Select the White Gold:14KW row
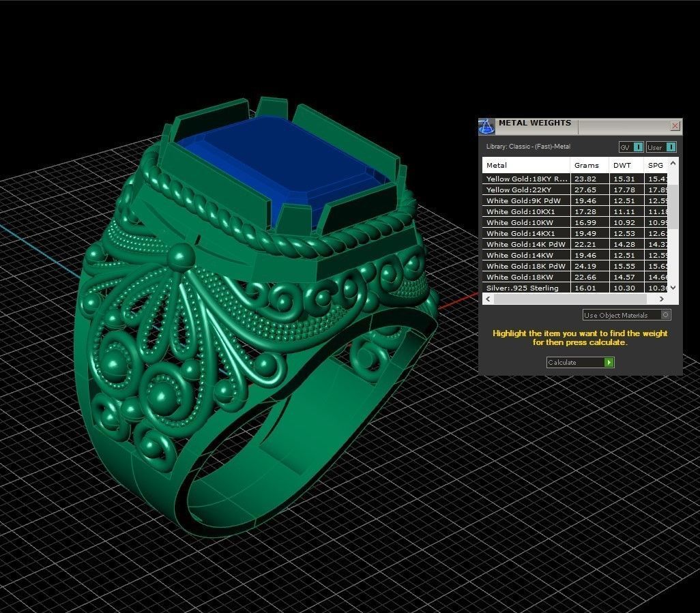The width and height of the screenshot is (700, 613). click(575, 255)
